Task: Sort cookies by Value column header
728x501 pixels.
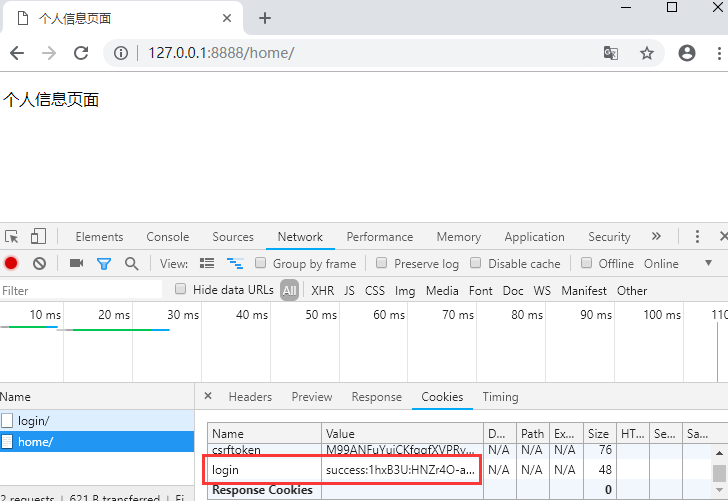Action: [402, 433]
